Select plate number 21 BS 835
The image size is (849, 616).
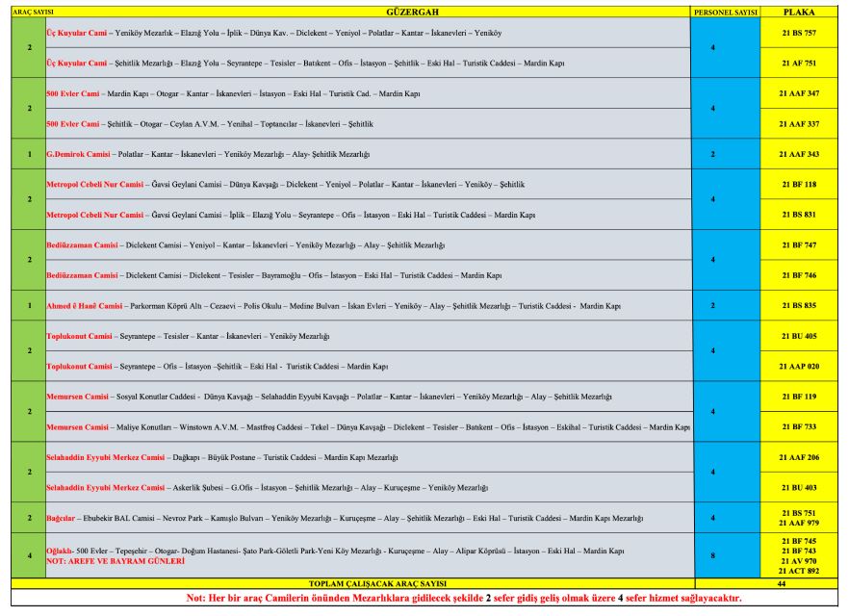click(x=798, y=305)
